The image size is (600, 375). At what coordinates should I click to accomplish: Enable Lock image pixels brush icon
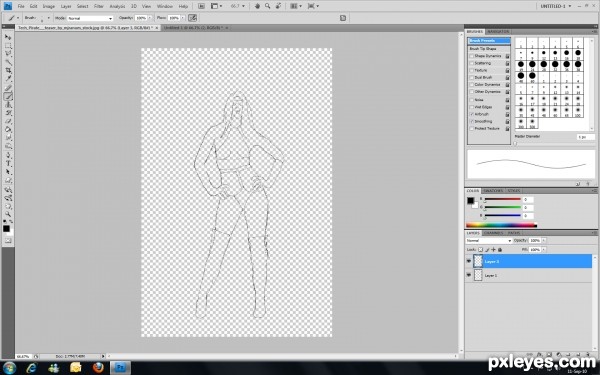click(487, 249)
